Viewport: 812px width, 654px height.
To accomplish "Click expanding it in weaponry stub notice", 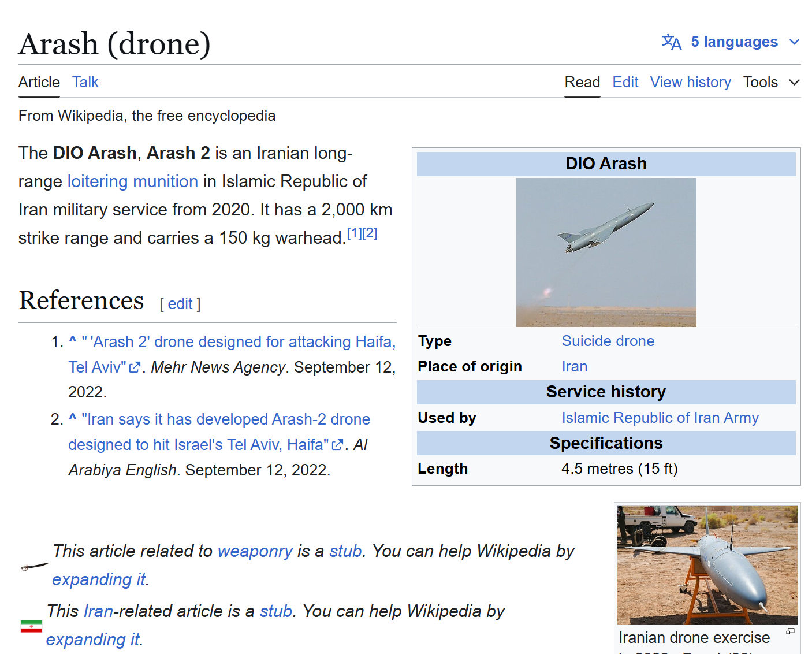I will pyautogui.click(x=99, y=579).
